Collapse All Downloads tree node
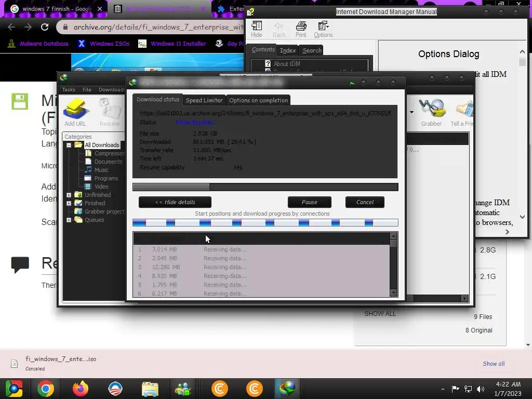This screenshot has height=399, width=532. coord(69,145)
